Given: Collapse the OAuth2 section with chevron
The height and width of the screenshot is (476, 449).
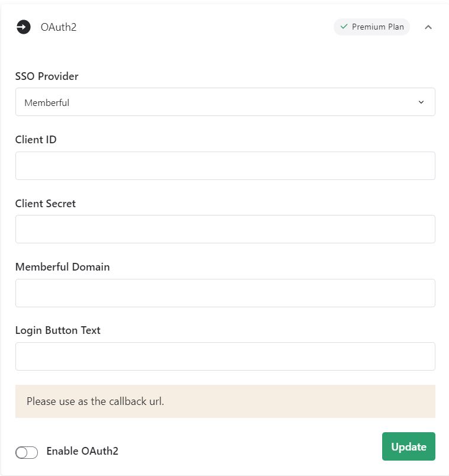Looking at the screenshot, I should click(428, 27).
